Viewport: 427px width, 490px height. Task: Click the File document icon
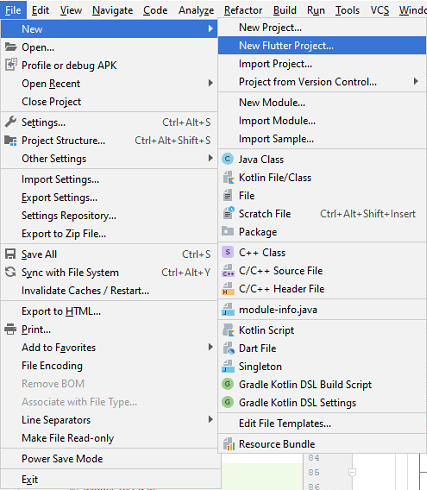[x=228, y=195]
